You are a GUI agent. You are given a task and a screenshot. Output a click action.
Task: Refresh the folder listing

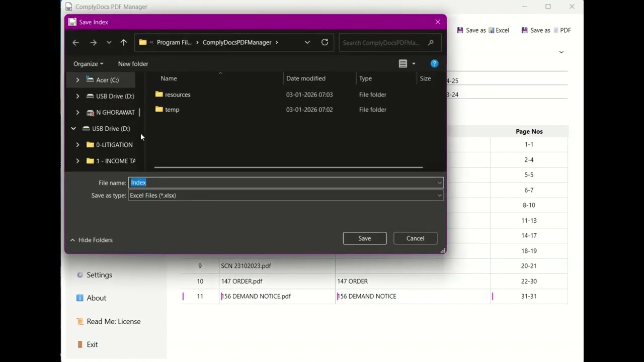click(325, 43)
